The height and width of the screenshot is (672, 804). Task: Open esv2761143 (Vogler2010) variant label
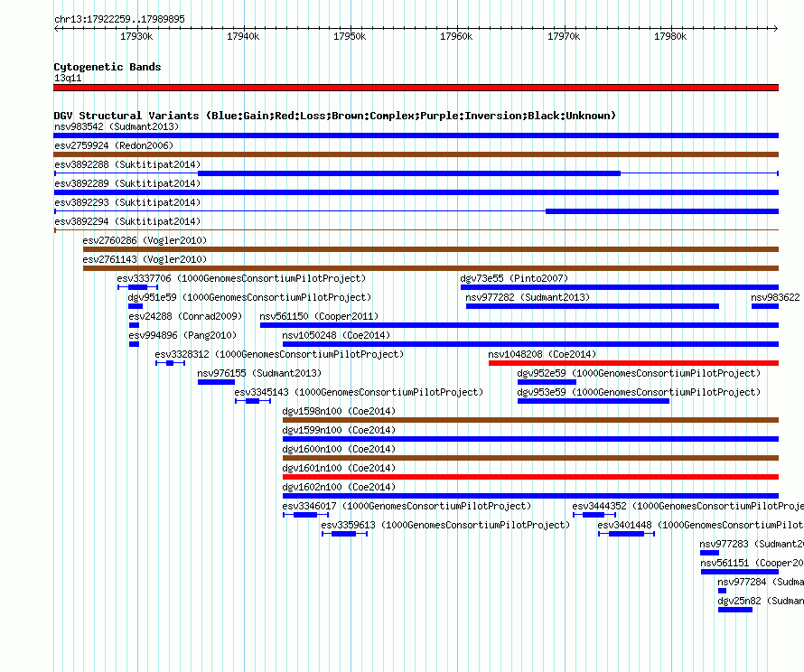tap(145, 259)
